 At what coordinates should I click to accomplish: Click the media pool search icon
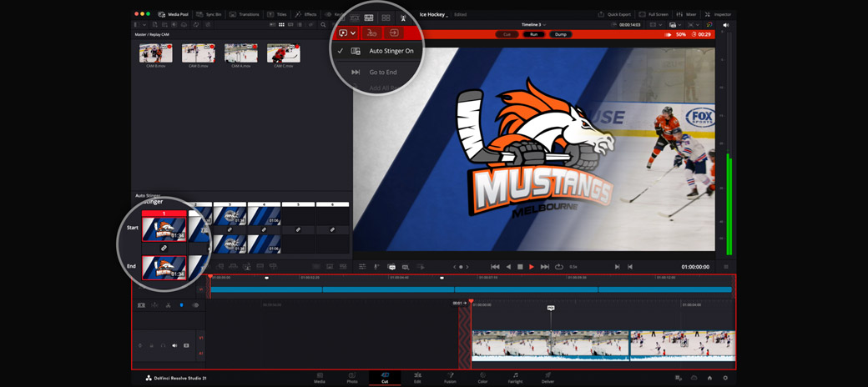(323, 25)
